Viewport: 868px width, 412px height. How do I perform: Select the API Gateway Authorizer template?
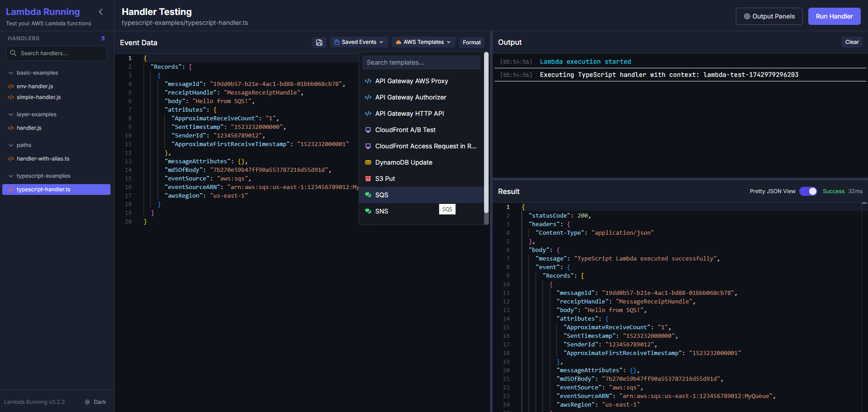click(x=422, y=97)
